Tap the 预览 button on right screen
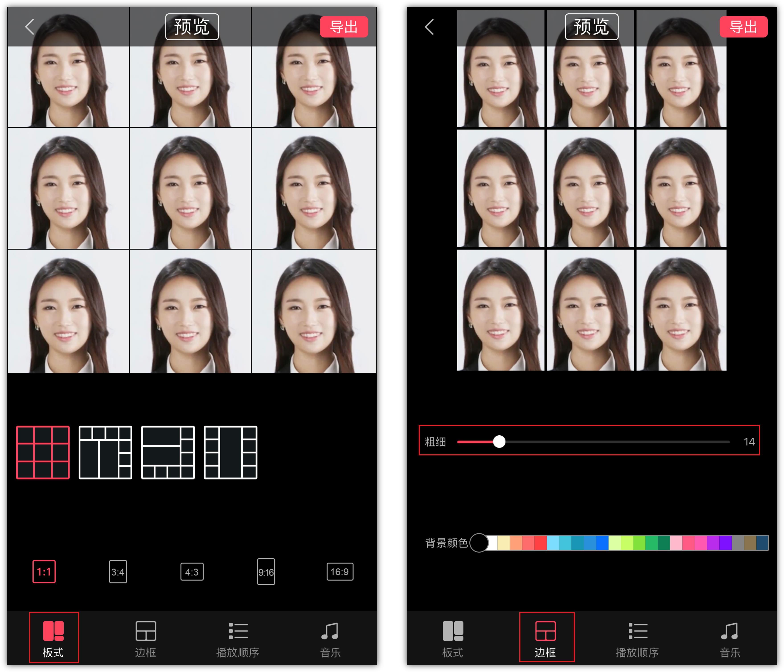The width and height of the screenshot is (784, 672). pyautogui.click(x=592, y=27)
